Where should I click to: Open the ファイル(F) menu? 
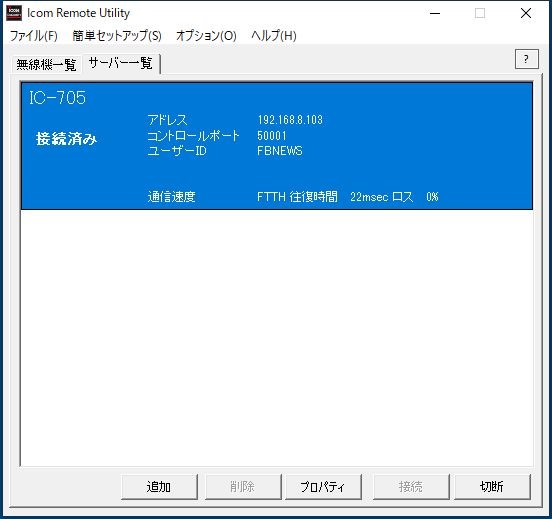tap(34, 36)
